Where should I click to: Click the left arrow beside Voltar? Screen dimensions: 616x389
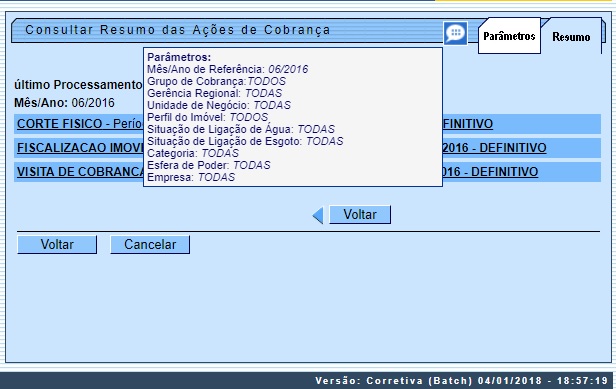318,215
